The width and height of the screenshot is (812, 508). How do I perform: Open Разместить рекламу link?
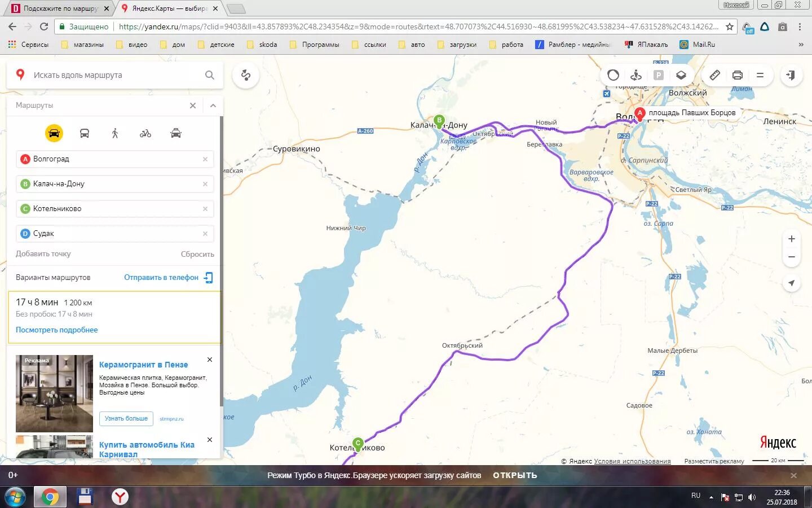coord(714,461)
